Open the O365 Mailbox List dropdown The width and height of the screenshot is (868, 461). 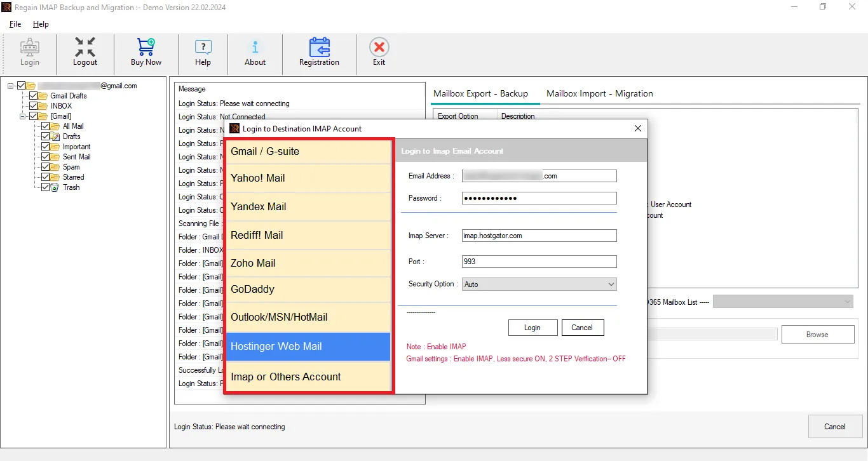tap(783, 302)
